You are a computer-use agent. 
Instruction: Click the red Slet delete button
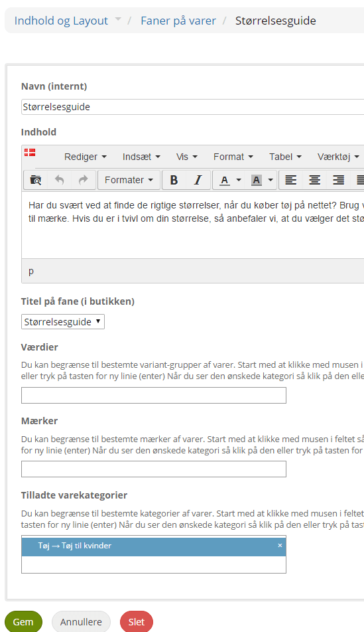pos(137,621)
